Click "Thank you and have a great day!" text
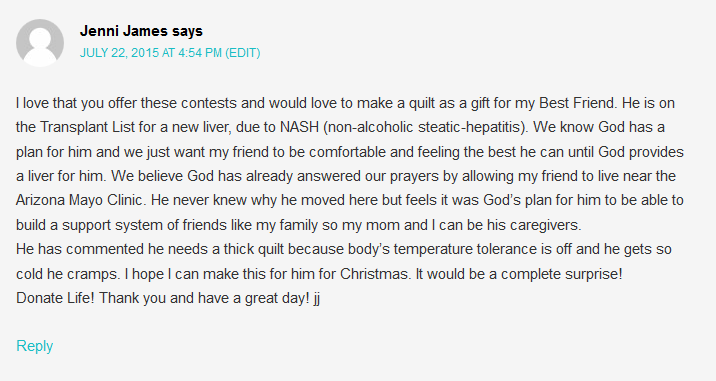Screen dimensions: 716x381 click(x=204, y=298)
